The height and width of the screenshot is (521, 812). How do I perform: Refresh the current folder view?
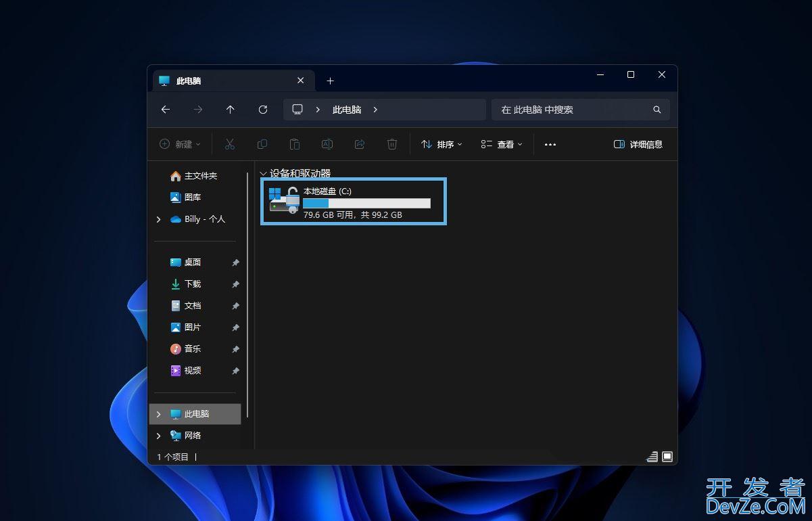point(263,110)
